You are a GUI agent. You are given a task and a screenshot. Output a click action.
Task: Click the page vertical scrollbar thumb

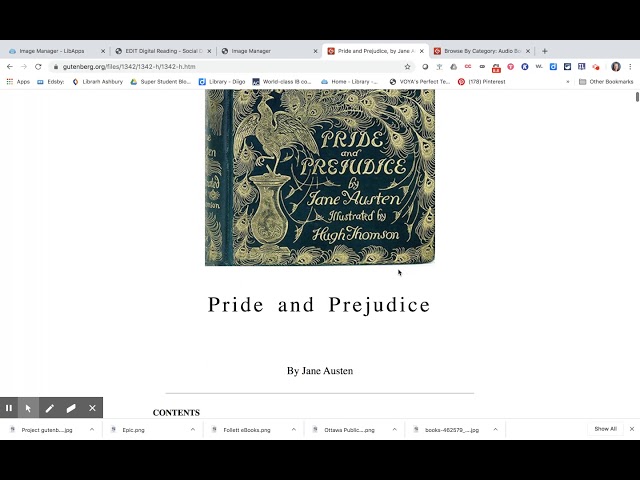tap(637, 97)
